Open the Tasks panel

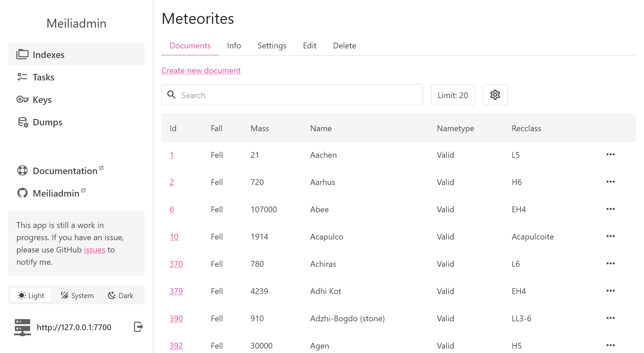(43, 77)
